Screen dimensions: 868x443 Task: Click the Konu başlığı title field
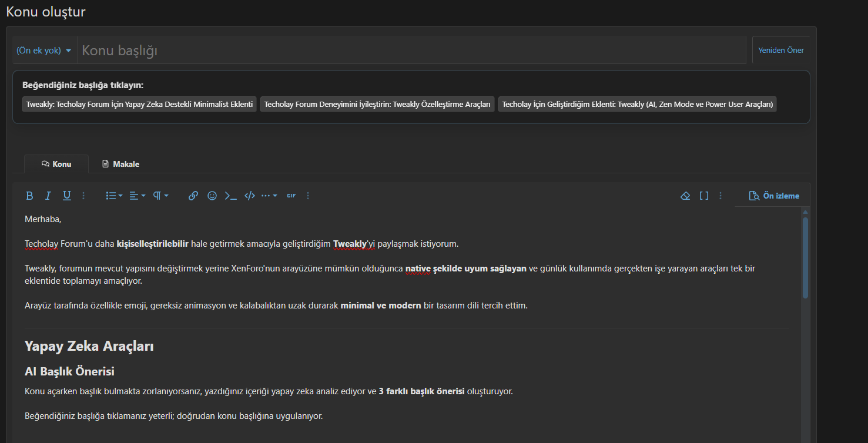point(411,51)
